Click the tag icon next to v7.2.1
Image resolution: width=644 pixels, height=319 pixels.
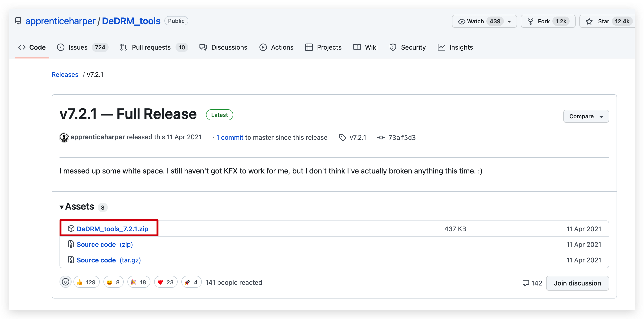[x=342, y=137]
